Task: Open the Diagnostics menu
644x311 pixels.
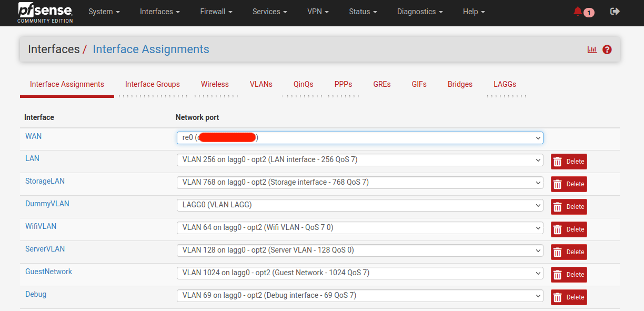Action: pos(420,12)
